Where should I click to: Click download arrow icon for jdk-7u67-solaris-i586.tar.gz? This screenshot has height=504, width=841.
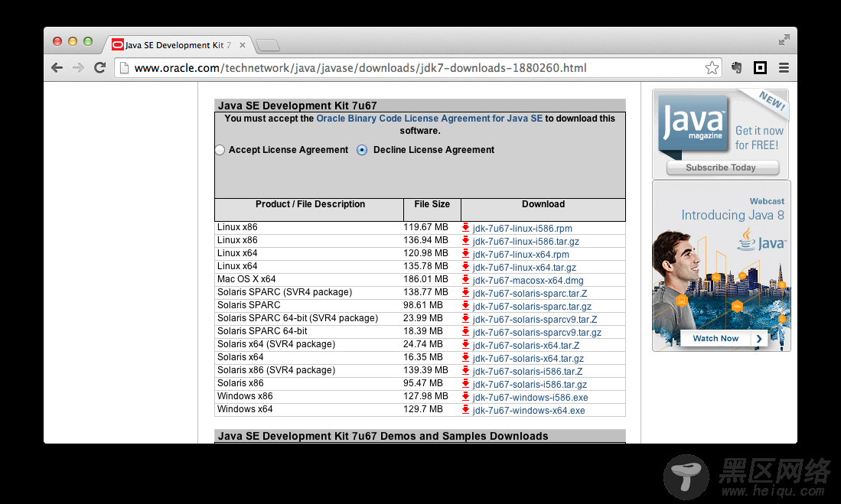465,383
